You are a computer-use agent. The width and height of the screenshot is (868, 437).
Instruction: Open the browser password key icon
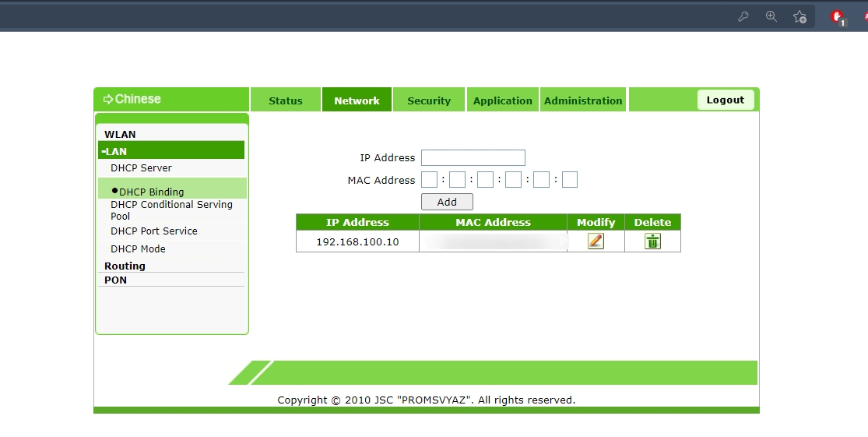click(x=743, y=16)
